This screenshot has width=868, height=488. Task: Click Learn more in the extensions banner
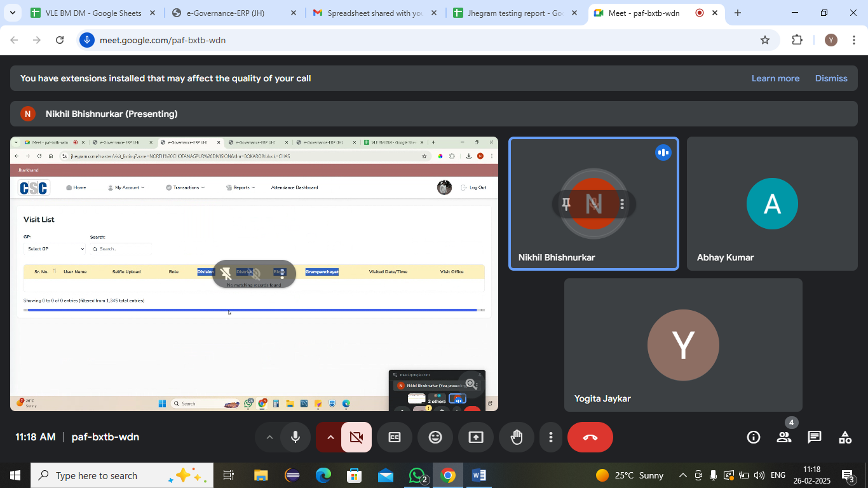(x=775, y=78)
